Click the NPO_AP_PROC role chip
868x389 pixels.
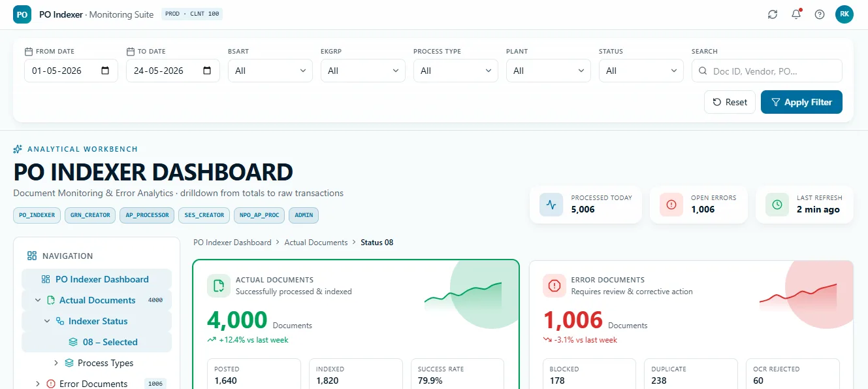coord(259,214)
